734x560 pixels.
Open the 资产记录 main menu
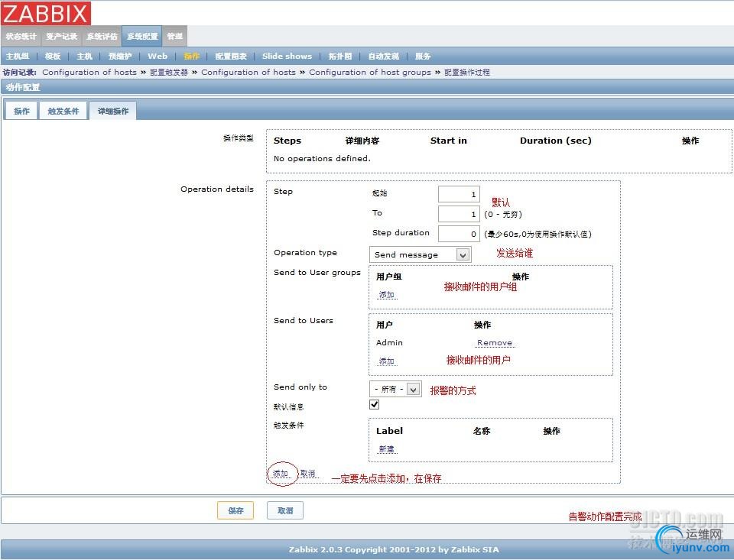pyautogui.click(x=62, y=37)
